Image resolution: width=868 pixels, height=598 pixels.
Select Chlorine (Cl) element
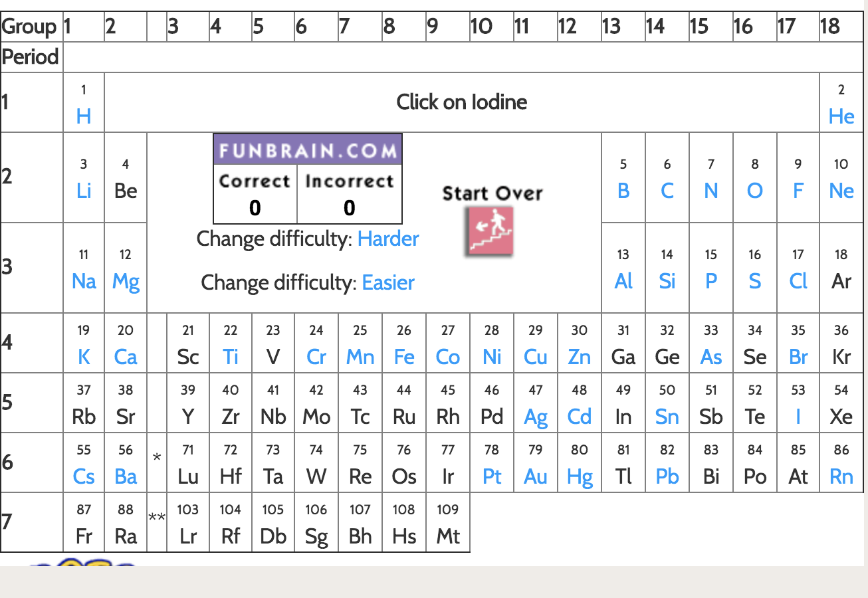(798, 281)
